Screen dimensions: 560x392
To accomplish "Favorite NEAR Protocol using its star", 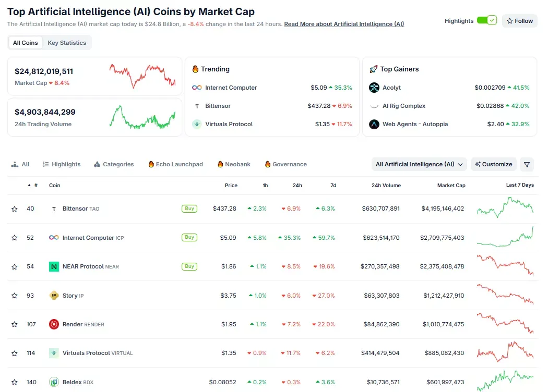I will (x=14, y=266).
